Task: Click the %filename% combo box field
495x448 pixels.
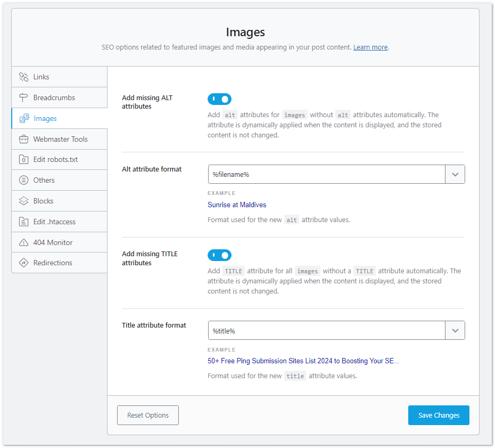Action: (x=319, y=174)
